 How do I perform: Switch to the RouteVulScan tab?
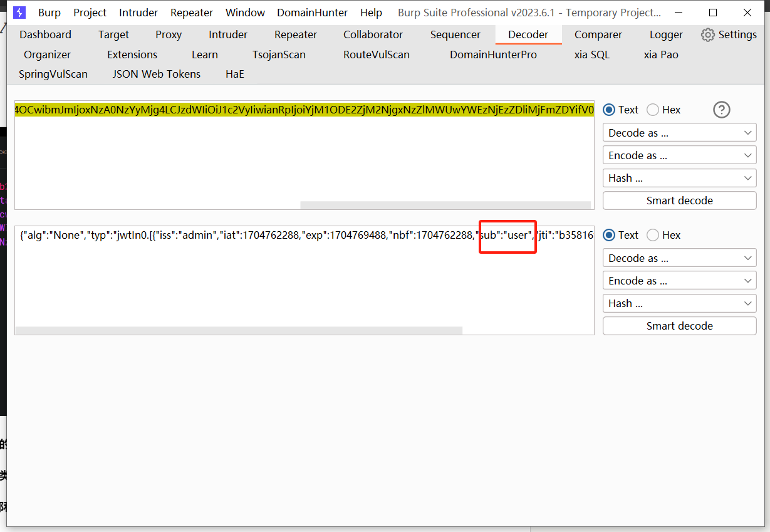[x=377, y=55]
